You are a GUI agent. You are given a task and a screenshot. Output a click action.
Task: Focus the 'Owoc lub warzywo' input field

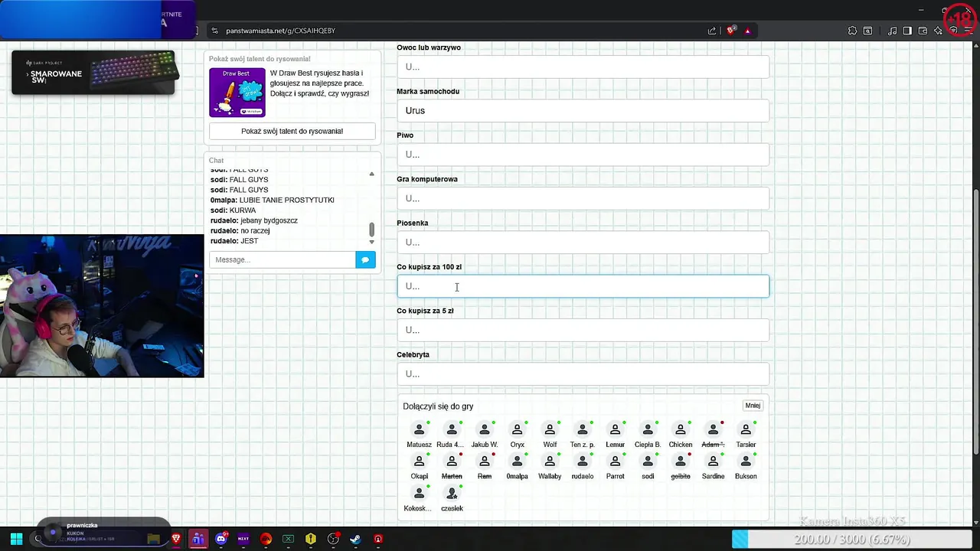click(x=583, y=67)
